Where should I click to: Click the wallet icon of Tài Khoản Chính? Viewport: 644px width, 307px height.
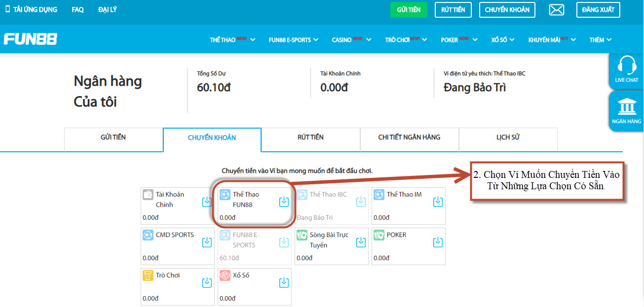tap(148, 195)
